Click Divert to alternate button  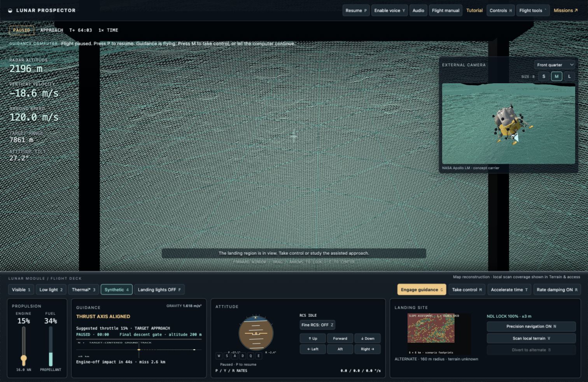point(531,350)
